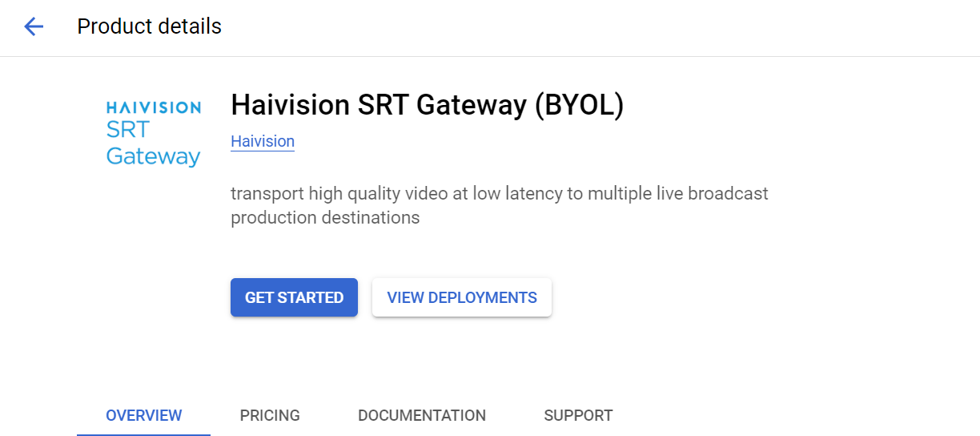Click the description line starting with transport
This screenshot has width=980, height=436.
(x=499, y=193)
